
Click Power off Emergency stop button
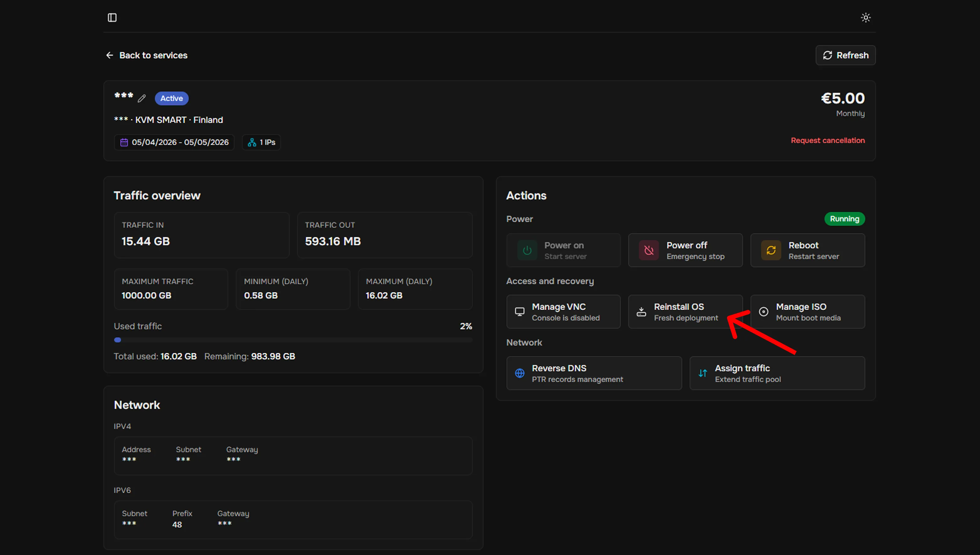[685, 251]
